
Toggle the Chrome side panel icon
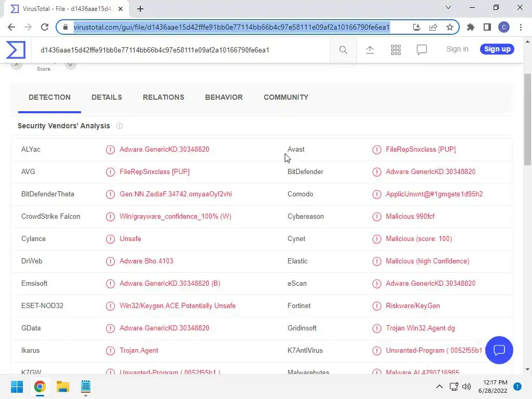[x=487, y=27]
